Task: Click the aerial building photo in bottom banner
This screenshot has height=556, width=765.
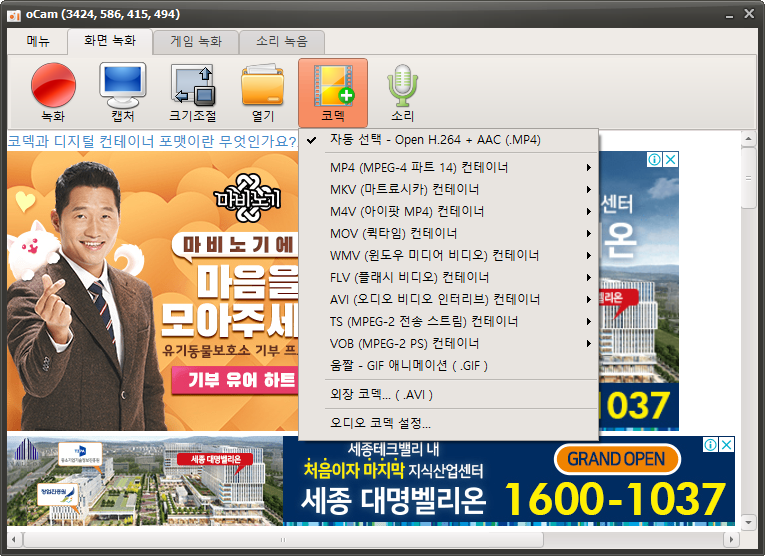Action: click(145, 481)
